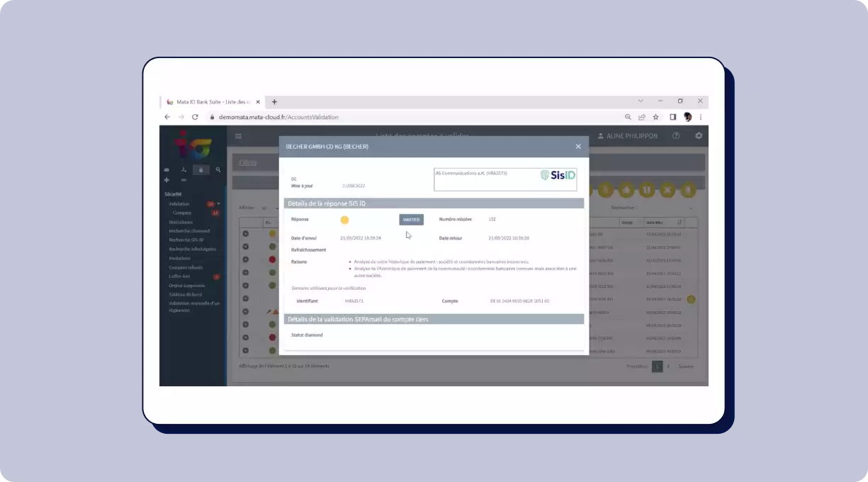Screen dimensions: 868x482
Task: Expand the Validation sidebar section
Action: [x=179, y=204]
